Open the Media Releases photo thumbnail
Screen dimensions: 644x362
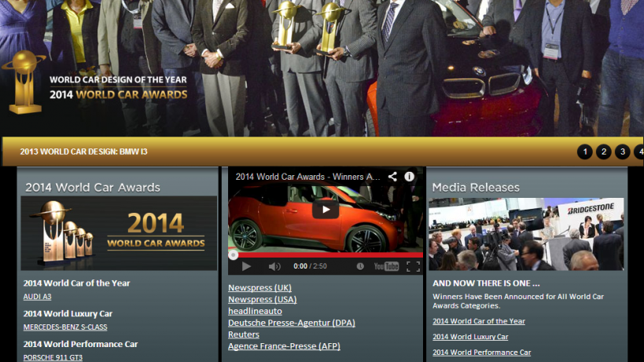click(526, 234)
